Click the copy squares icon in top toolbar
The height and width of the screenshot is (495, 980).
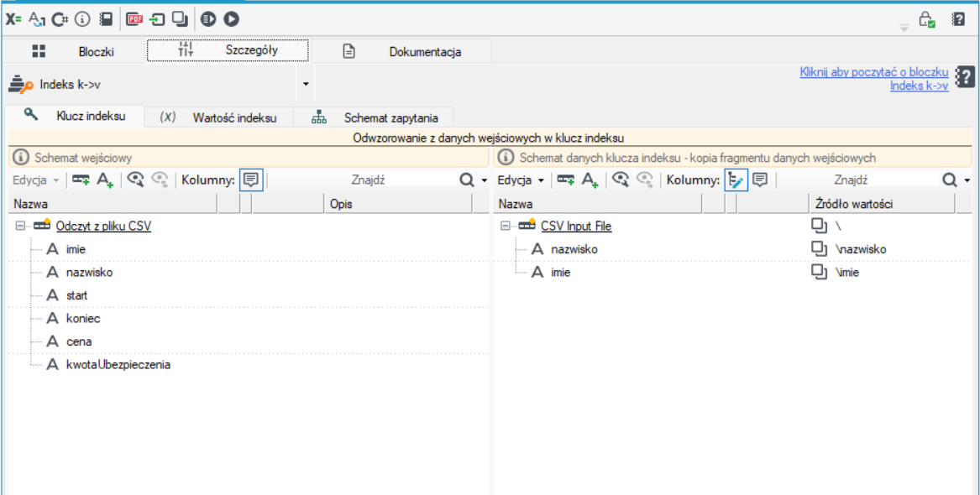180,19
